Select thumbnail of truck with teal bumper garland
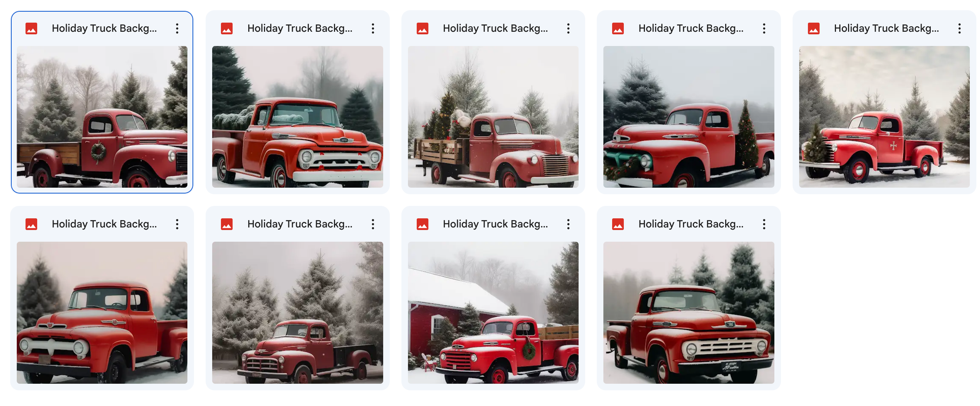This screenshot has height=406, width=980. pos(689,117)
